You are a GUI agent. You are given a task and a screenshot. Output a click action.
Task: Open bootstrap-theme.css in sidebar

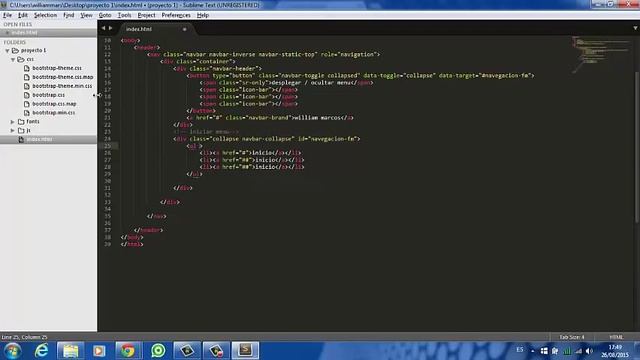point(57,68)
